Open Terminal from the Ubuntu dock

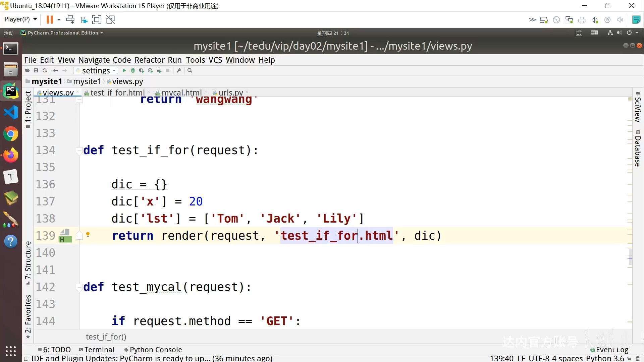tap(11, 49)
